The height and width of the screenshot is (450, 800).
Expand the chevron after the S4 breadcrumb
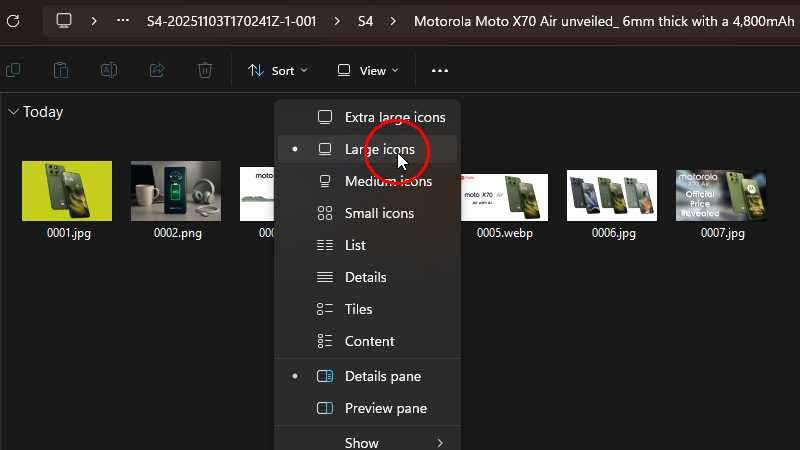(393, 21)
